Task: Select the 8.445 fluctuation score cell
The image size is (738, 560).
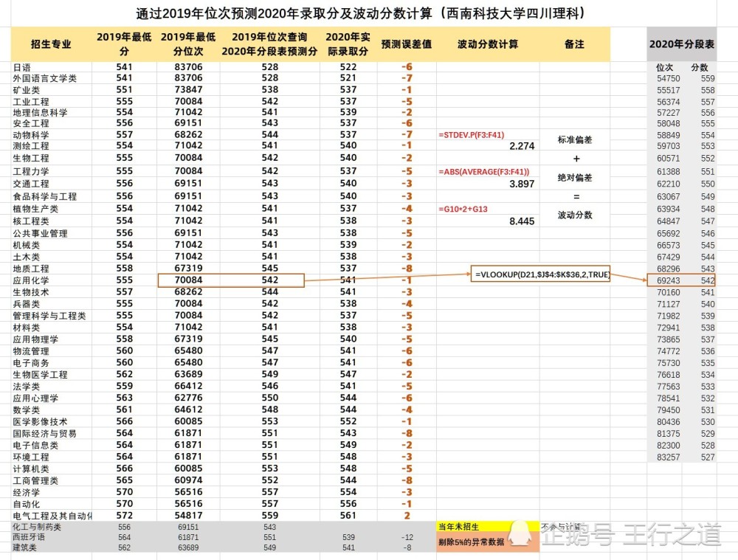Action: point(522,221)
